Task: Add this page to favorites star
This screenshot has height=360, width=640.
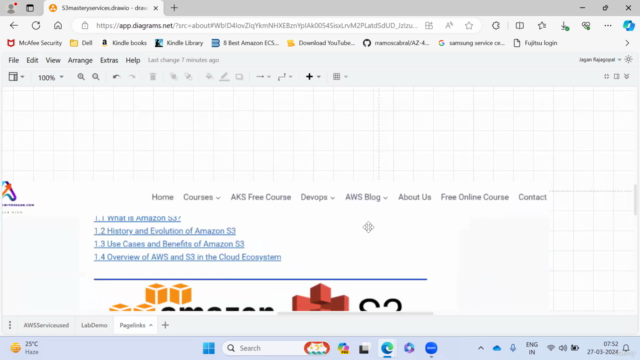Action: (x=469, y=26)
